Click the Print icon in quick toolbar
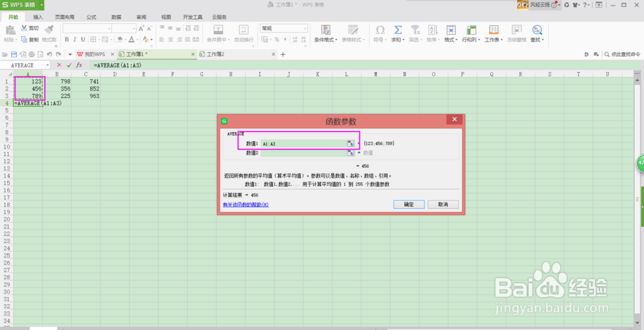This screenshot has height=330, width=644. (32, 54)
